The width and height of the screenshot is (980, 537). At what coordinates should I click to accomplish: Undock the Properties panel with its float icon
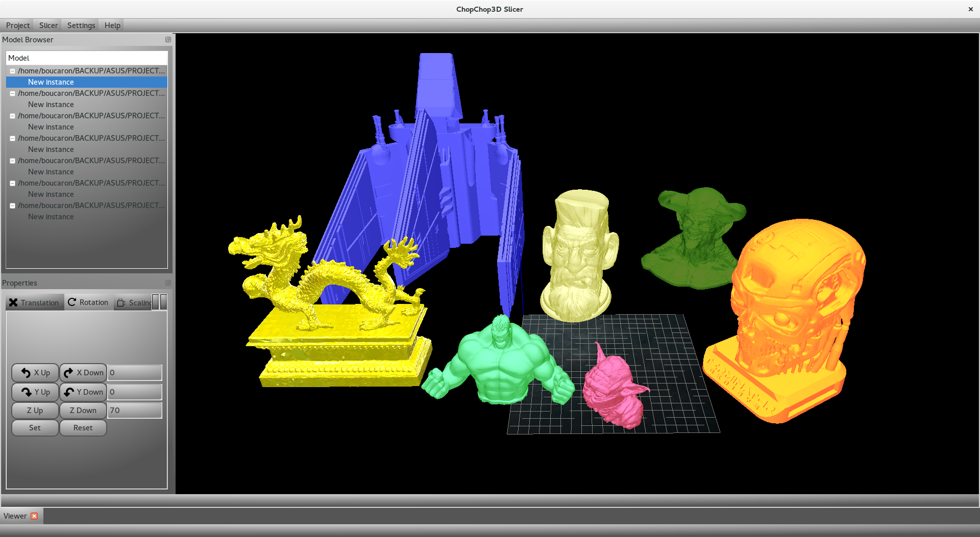coord(168,283)
